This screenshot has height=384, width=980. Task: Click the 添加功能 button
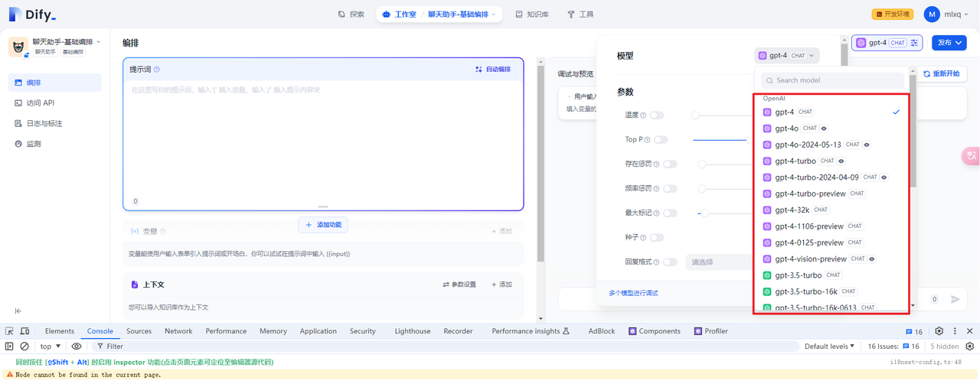(x=323, y=225)
